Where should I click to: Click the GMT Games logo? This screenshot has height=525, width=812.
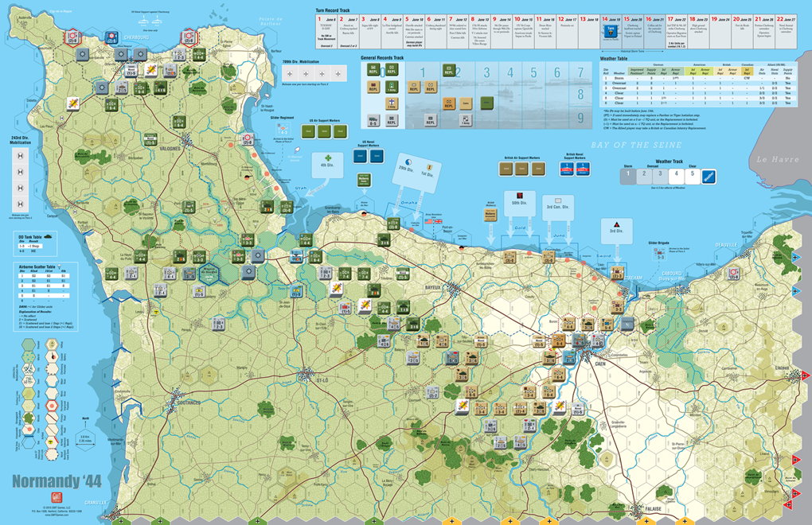point(57,498)
